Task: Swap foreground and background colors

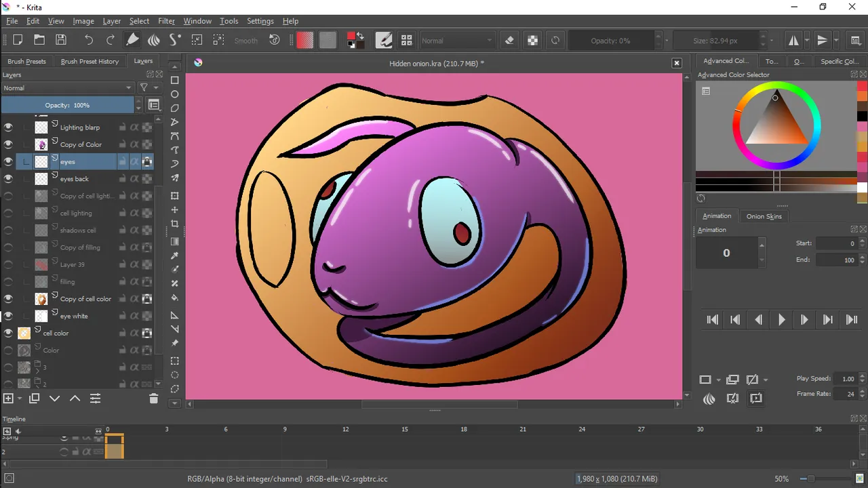Action: pyautogui.click(x=360, y=36)
